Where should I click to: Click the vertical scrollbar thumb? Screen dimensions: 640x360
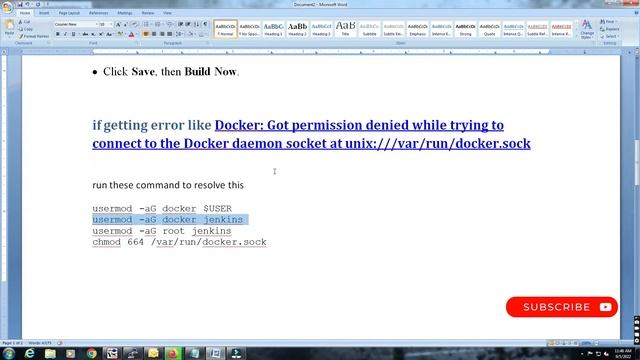pyautogui.click(x=637, y=162)
